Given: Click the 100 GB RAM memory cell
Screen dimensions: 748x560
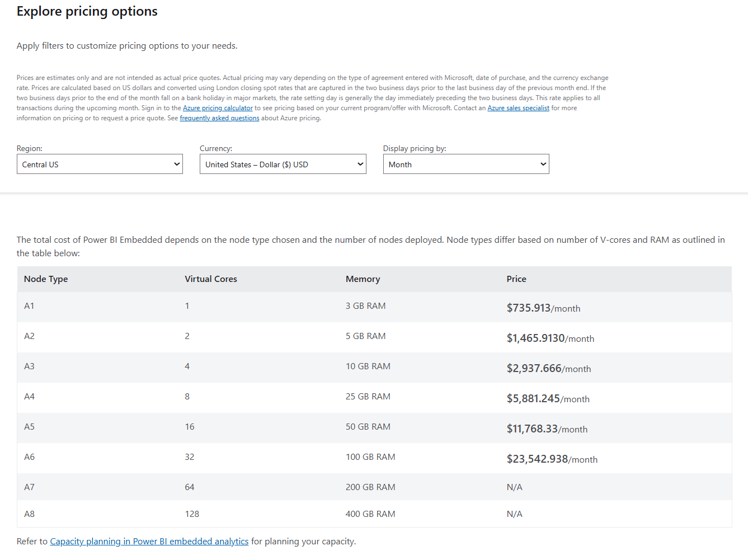Looking at the screenshot, I should (x=370, y=457).
